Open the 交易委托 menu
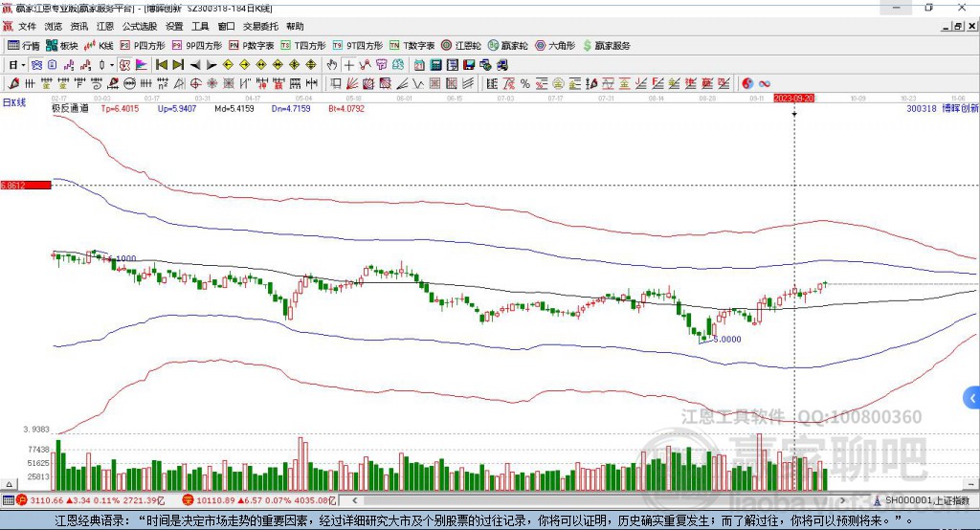 (x=260, y=26)
